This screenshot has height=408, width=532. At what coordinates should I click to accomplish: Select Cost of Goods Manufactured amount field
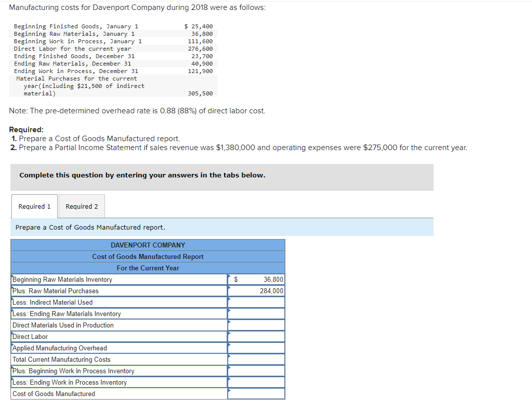[256, 394]
